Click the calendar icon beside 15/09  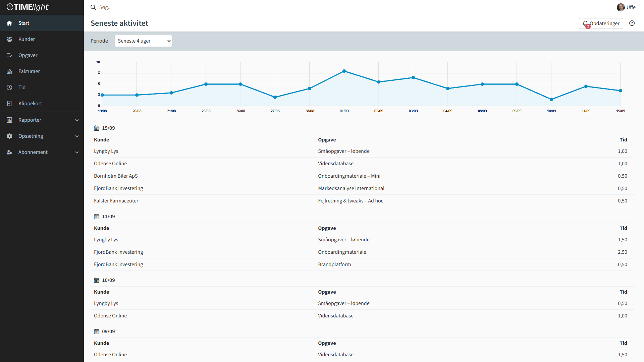[97, 128]
